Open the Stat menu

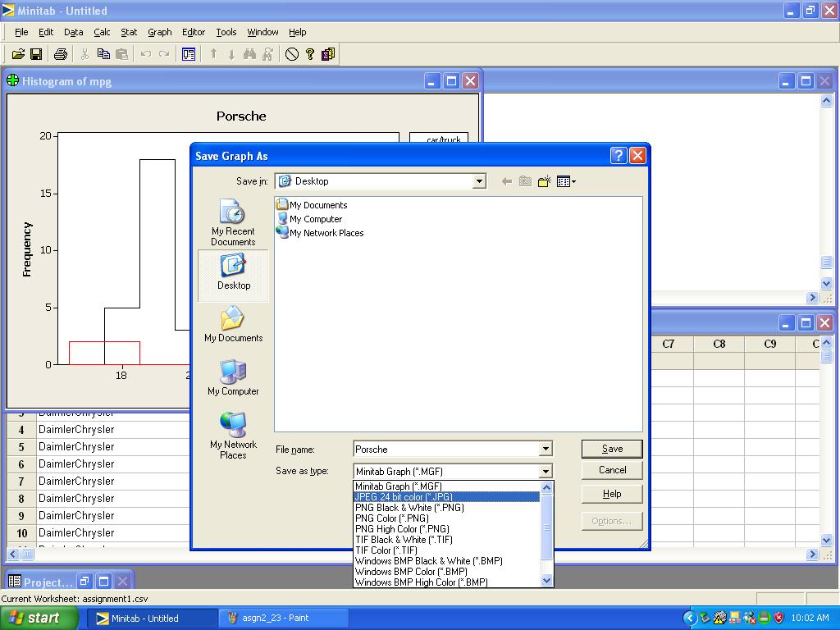pos(129,32)
